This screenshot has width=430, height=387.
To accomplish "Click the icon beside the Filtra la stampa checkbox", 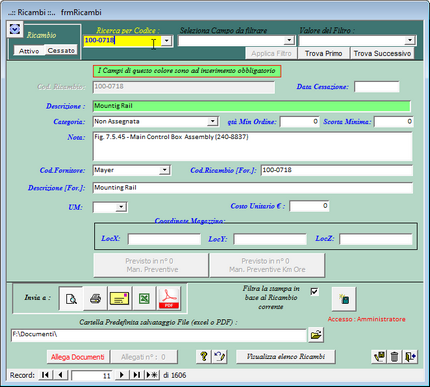I will click(x=344, y=299).
